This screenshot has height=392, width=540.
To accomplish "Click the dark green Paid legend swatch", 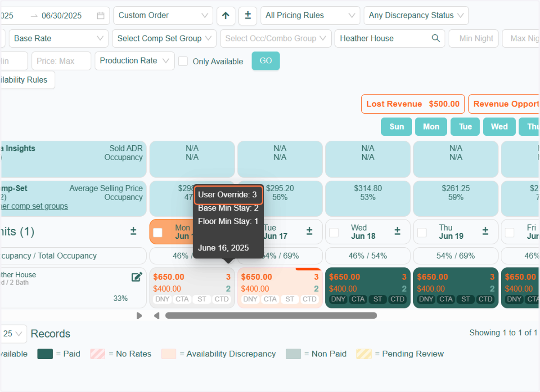I will pos(45,354).
